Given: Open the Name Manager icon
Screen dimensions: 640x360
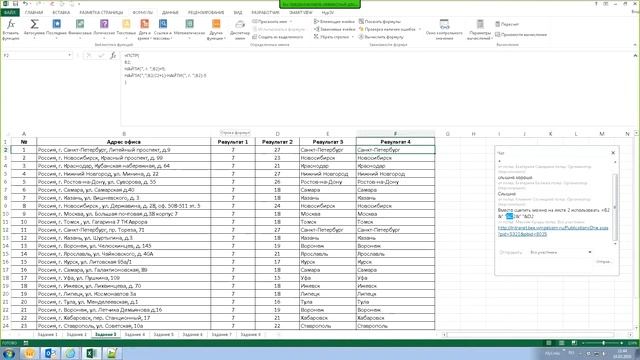Looking at the screenshot, I should pos(240,24).
